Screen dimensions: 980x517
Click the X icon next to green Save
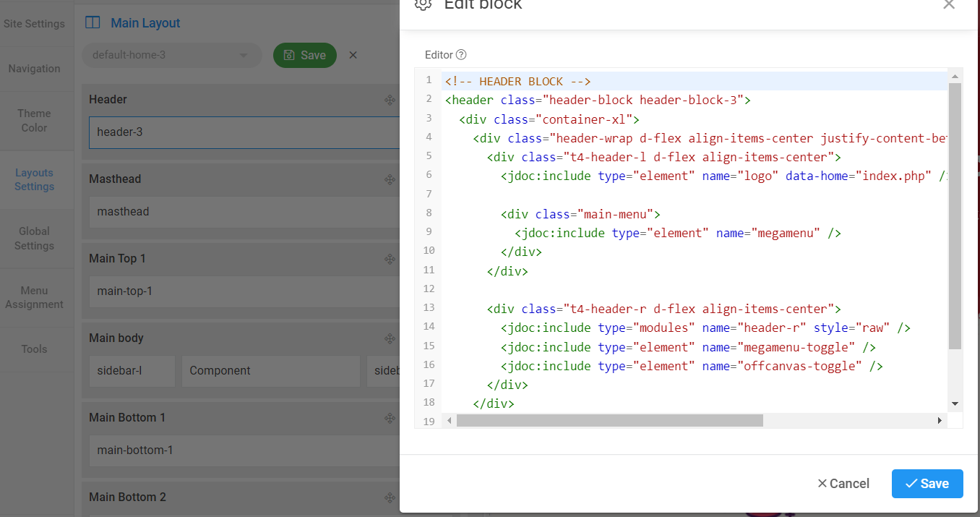click(x=353, y=55)
